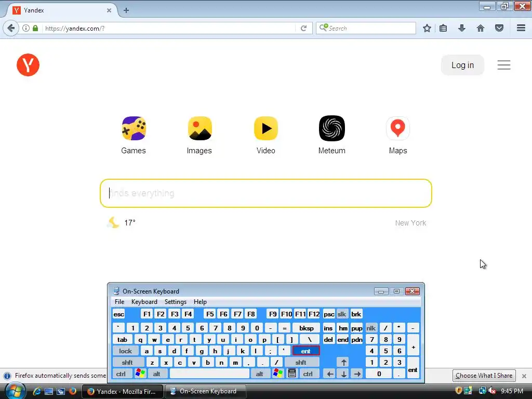Open the Yandex hamburger menu beside Log in
The height and width of the screenshot is (399, 532).
pyautogui.click(x=504, y=65)
